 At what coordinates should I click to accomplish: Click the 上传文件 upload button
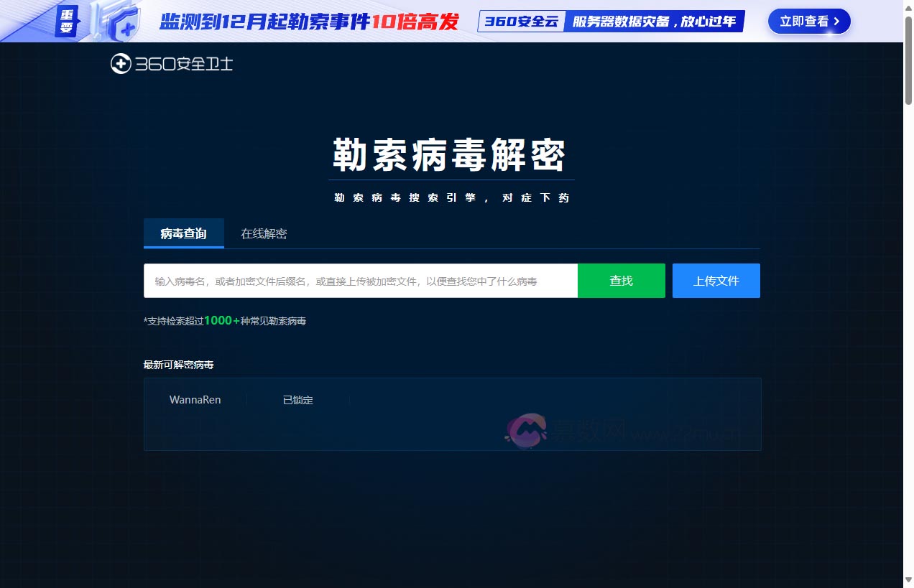pos(716,281)
